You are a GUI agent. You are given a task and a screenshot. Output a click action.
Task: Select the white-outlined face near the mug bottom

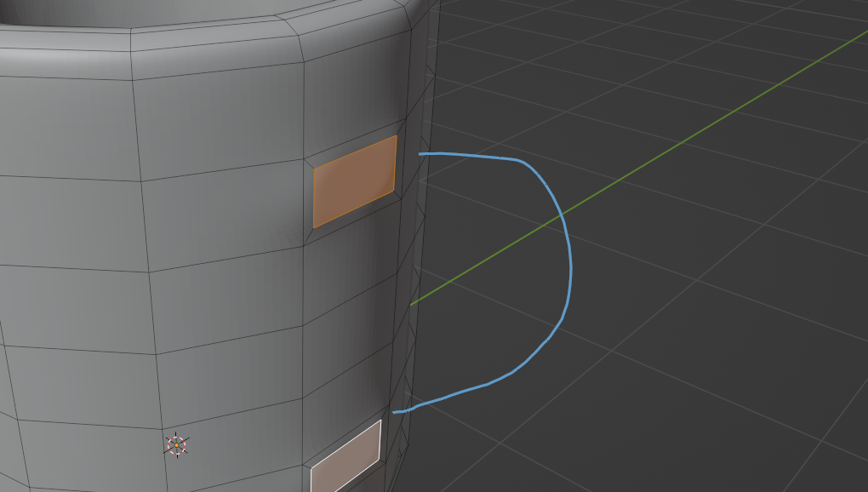coord(346,457)
